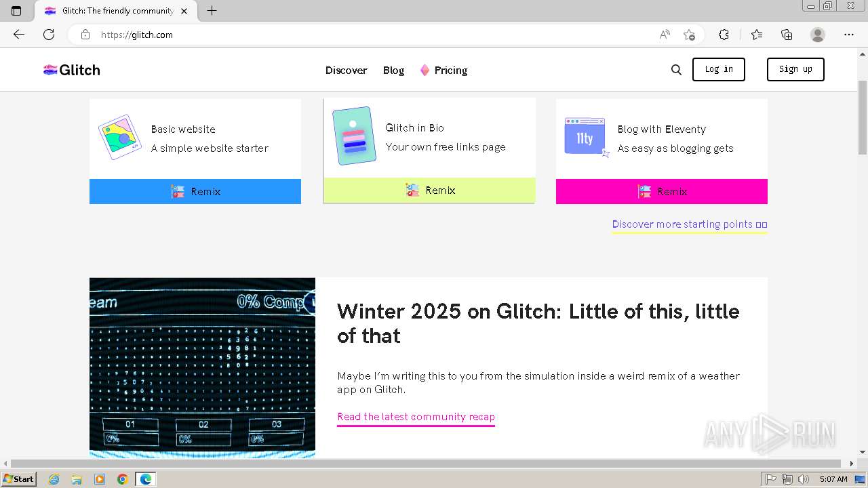Reload the page with refresh icon
The height and width of the screenshot is (488, 868).
click(x=49, y=35)
